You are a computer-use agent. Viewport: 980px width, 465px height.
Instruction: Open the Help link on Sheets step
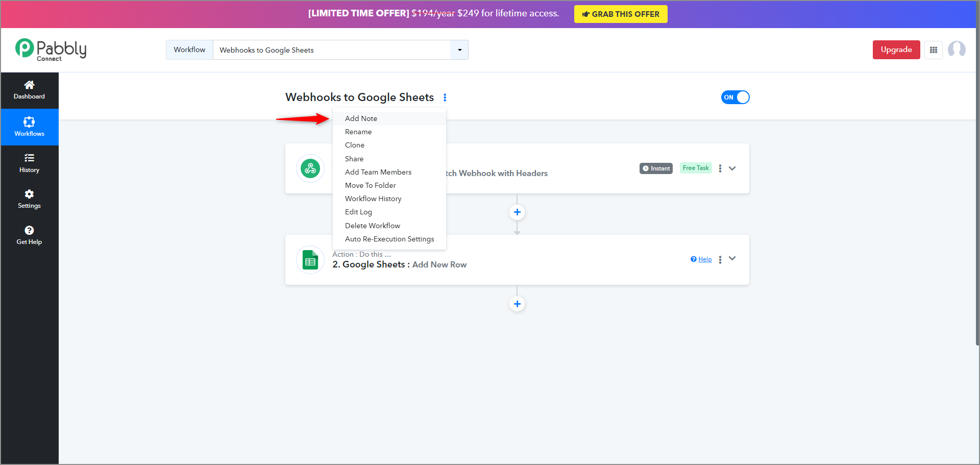(x=701, y=259)
